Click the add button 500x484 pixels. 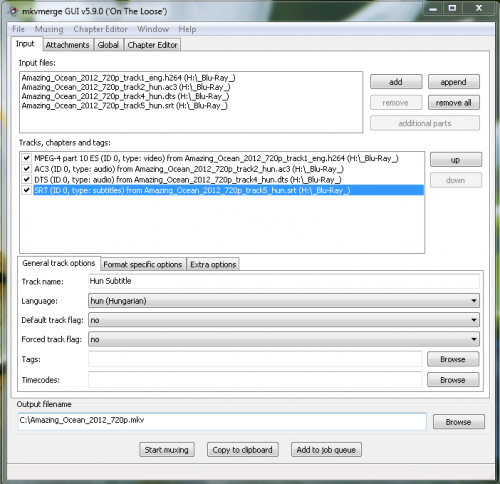pos(396,82)
